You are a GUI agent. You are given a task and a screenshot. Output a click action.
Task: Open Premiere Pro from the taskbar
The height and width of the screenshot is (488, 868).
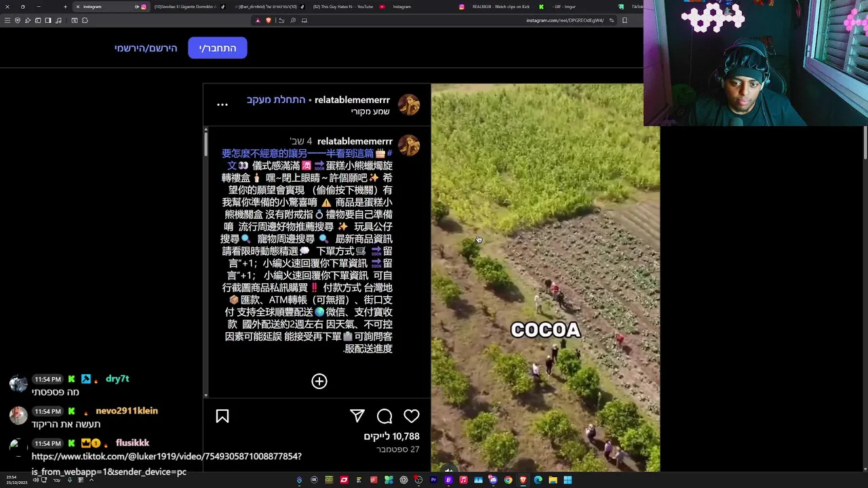pos(434,480)
